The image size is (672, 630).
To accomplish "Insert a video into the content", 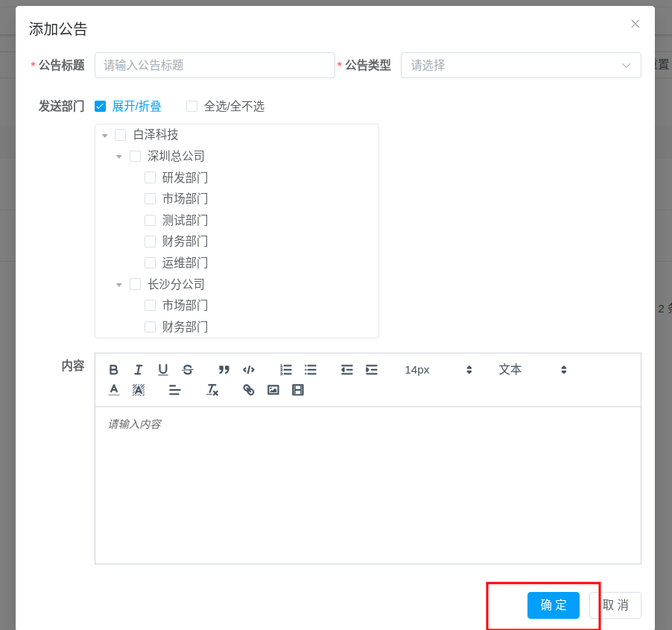I will 298,389.
